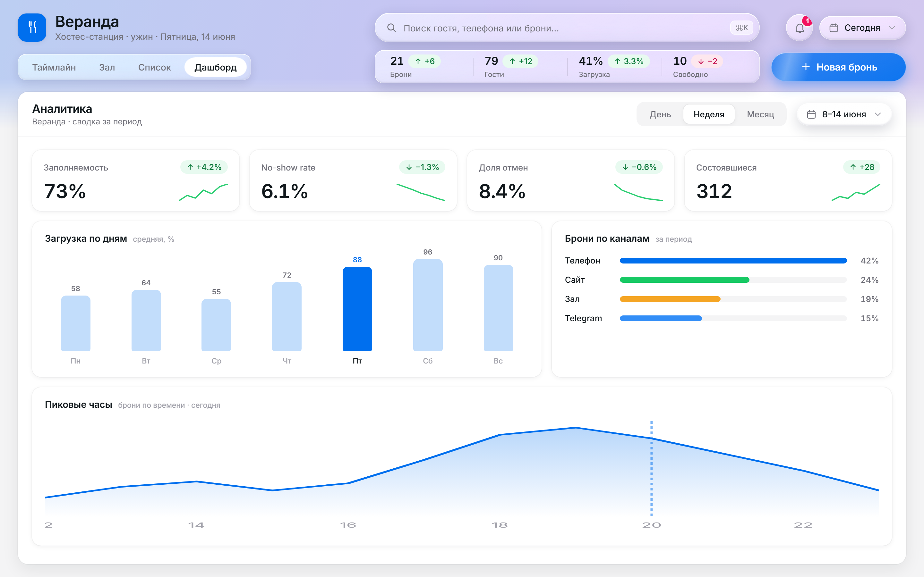Image resolution: width=924 pixels, height=577 pixels.
Task: Click chevron arrow next to 8–14 июня
Action: click(x=878, y=114)
